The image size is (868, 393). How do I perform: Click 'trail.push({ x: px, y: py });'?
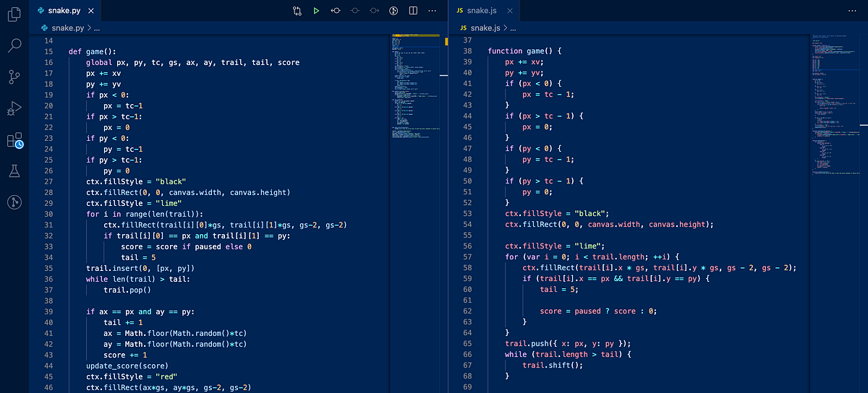568,343
